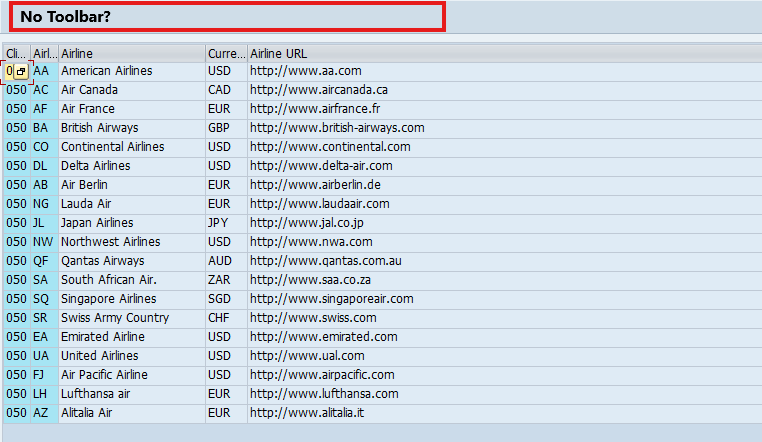Select the Client column header
Viewport: 762px width, 442px height.
click(17, 53)
